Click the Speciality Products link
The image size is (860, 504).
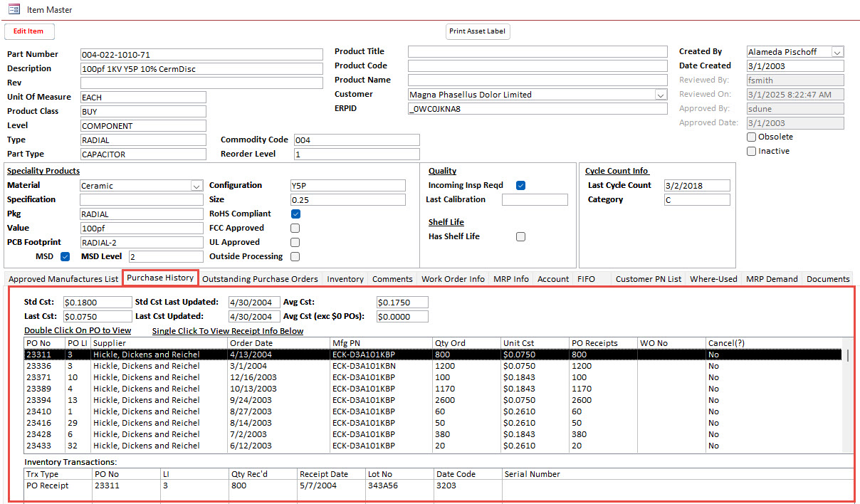(x=43, y=171)
